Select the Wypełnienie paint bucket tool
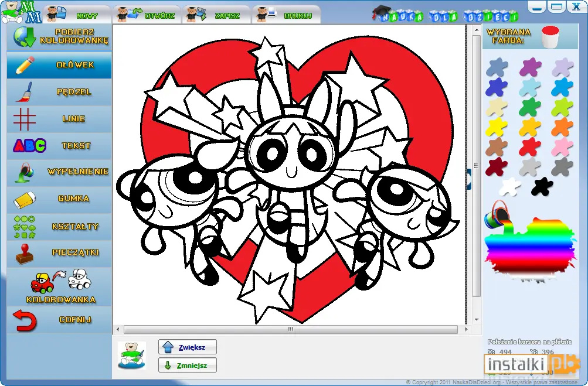The image size is (588, 386). [59, 172]
